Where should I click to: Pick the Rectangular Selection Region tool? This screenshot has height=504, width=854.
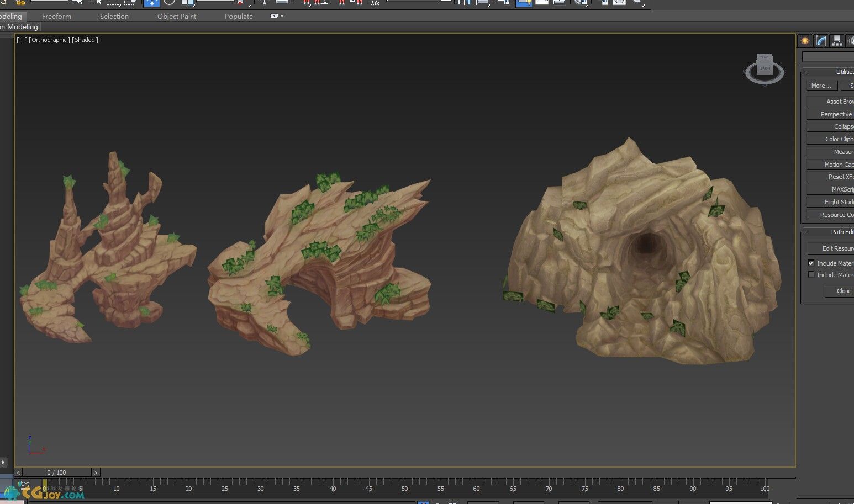(x=113, y=3)
